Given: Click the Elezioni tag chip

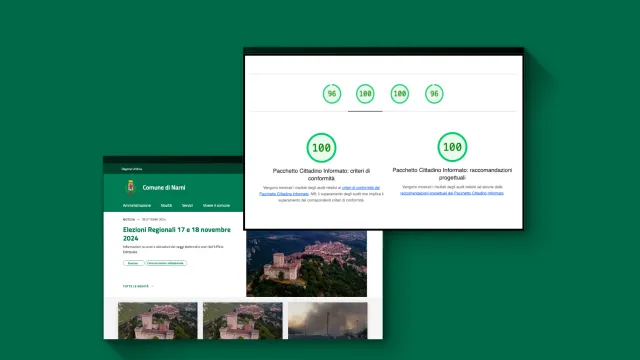Looking at the screenshot, I should click(133, 263).
